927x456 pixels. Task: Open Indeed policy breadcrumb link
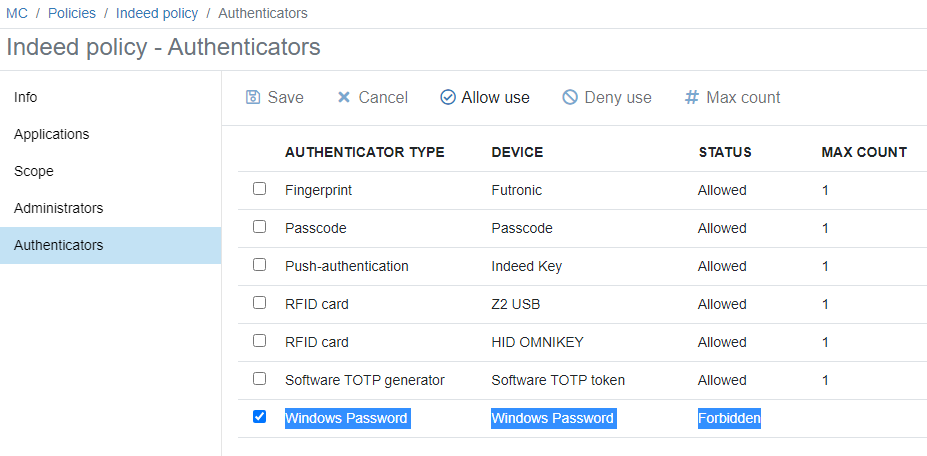(x=157, y=13)
